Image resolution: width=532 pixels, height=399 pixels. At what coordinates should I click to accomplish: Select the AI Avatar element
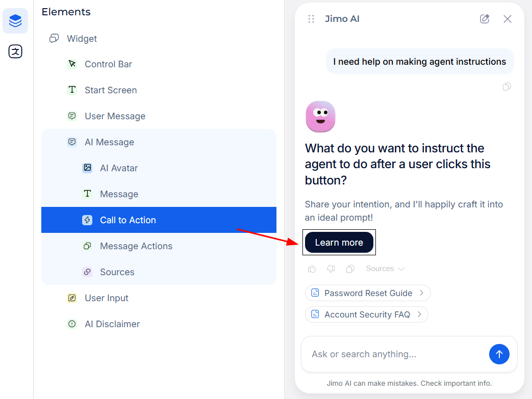tap(118, 168)
